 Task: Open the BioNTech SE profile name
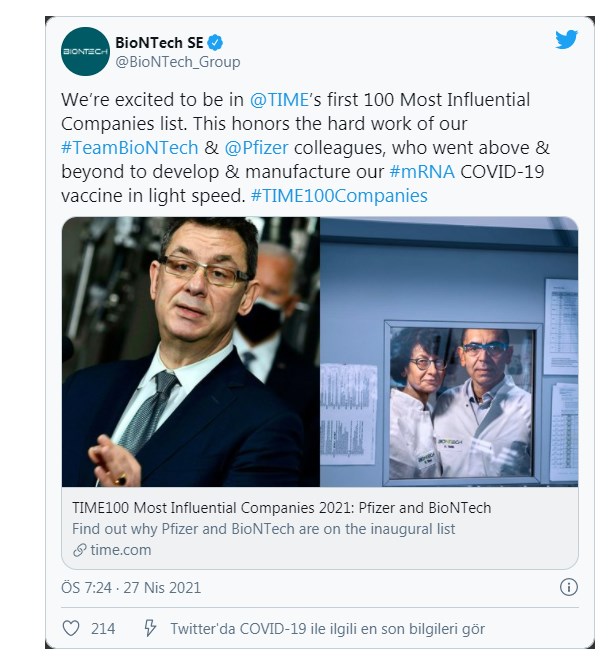(159, 42)
